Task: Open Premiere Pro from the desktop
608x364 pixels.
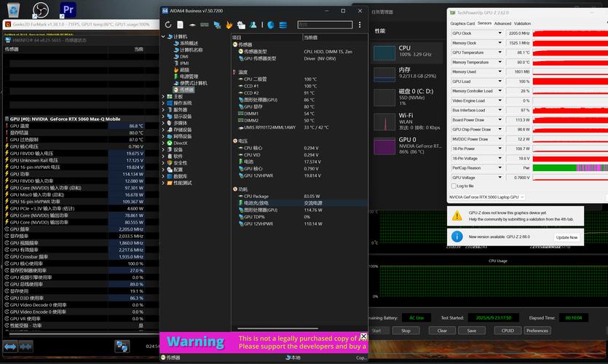Action: [68, 9]
